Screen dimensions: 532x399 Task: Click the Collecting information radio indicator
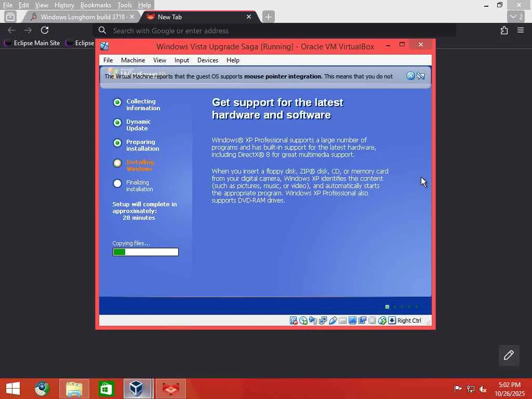click(x=117, y=102)
